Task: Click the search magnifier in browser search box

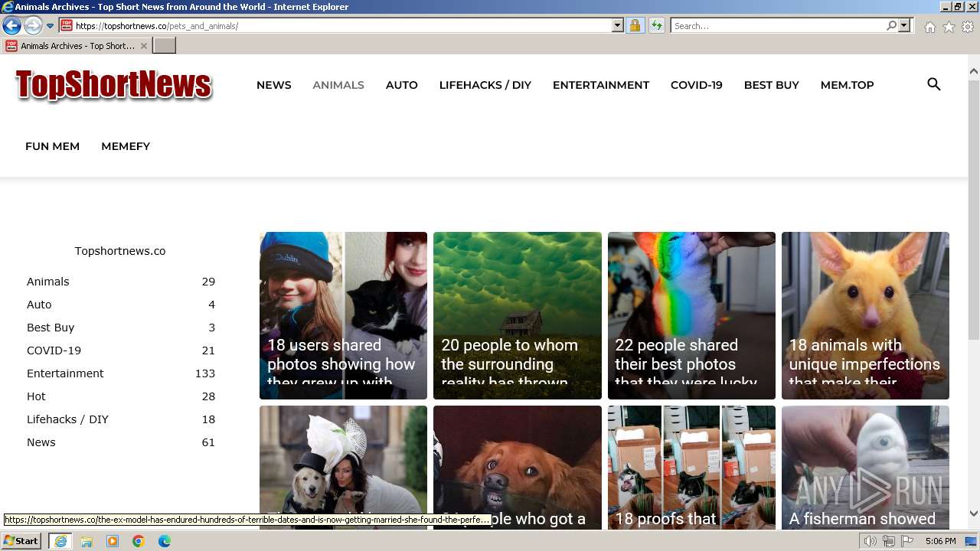Action: [x=891, y=26]
